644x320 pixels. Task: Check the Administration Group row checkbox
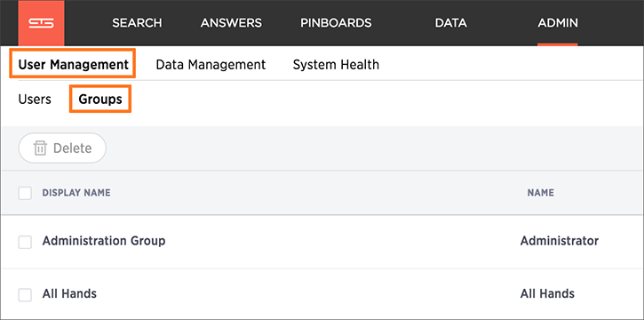(25, 242)
